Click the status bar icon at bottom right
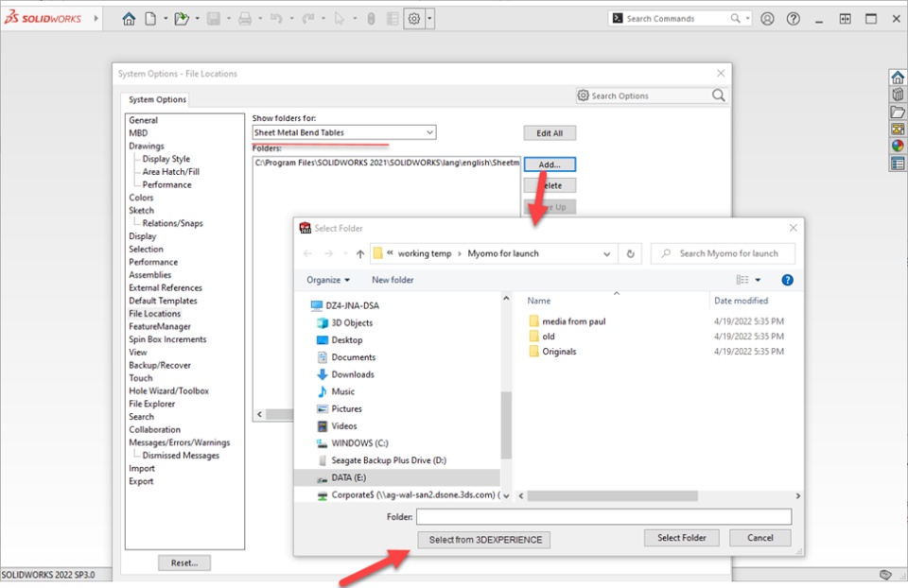 [885, 575]
